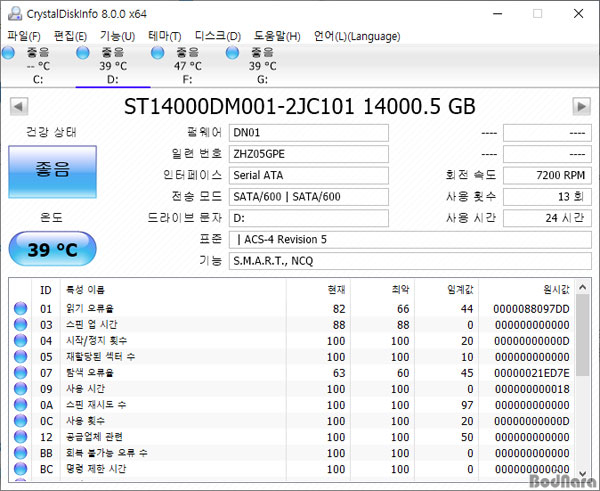Select the D: drive status tab
This screenshot has height=491, width=600.
113,65
